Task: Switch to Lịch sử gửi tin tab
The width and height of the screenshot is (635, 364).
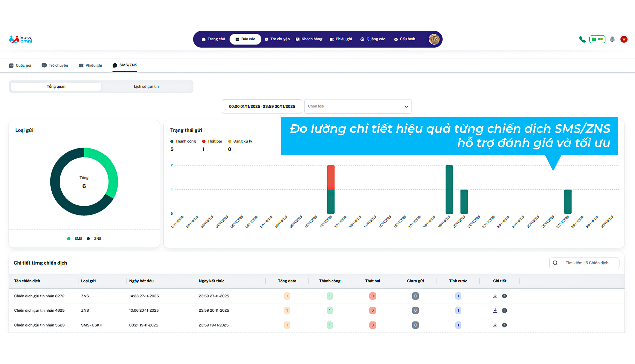Action: tap(146, 86)
